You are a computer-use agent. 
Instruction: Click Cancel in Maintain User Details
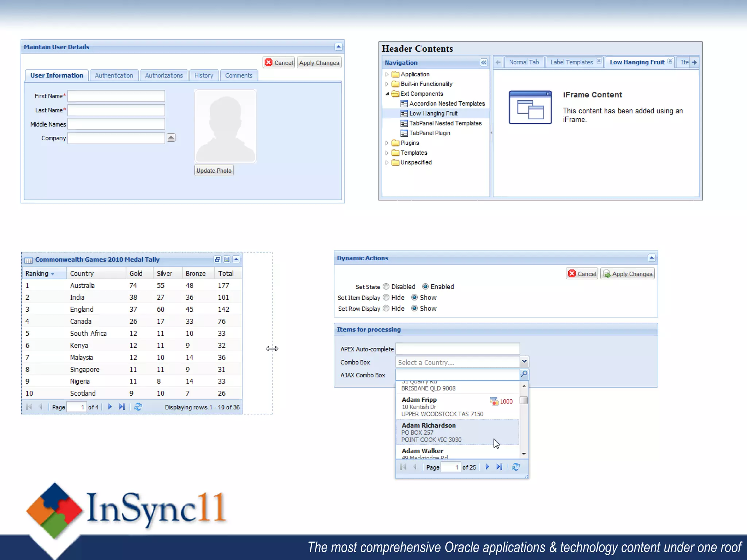(279, 63)
